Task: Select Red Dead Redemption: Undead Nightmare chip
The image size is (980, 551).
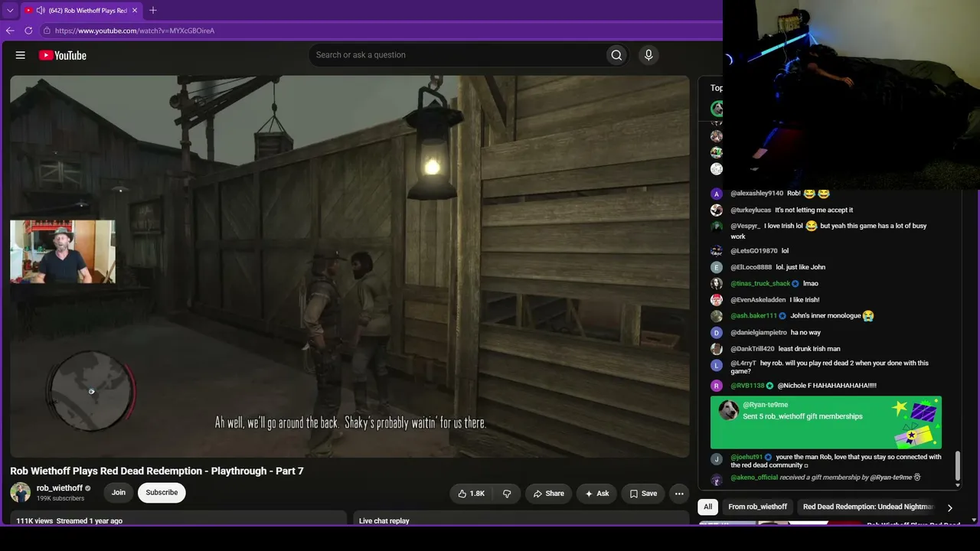Action: click(868, 507)
